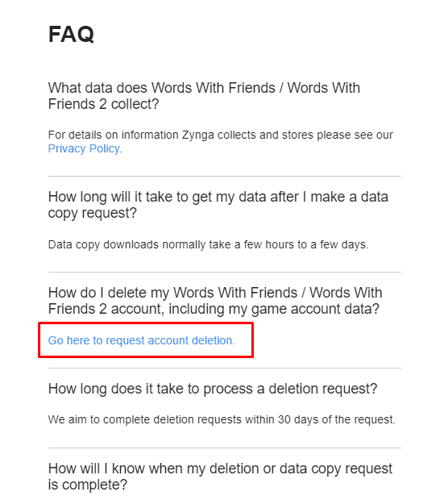Open the Privacy Policy link
The height and width of the screenshot is (500, 448).
pyautogui.click(x=84, y=149)
